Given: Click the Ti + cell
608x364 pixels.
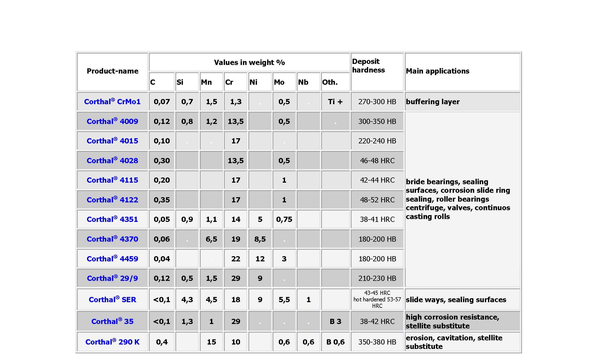Looking at the screenshot, I should [335, 102].
